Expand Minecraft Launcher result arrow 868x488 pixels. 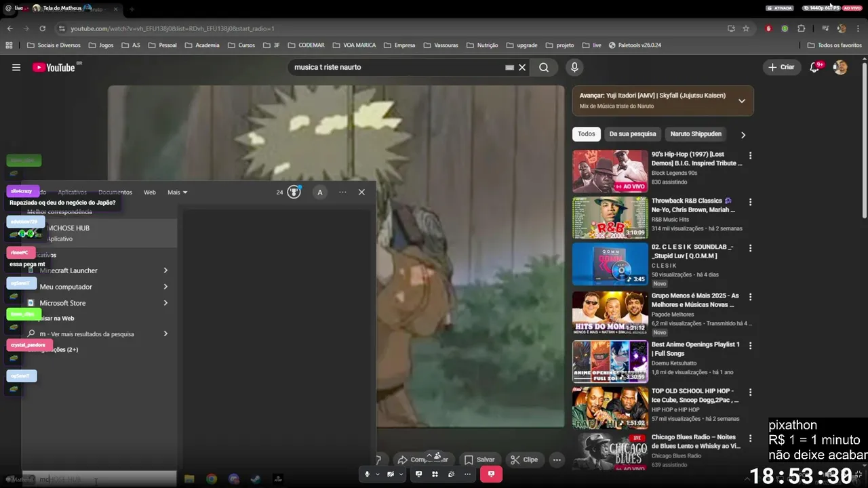click(165, 270)
